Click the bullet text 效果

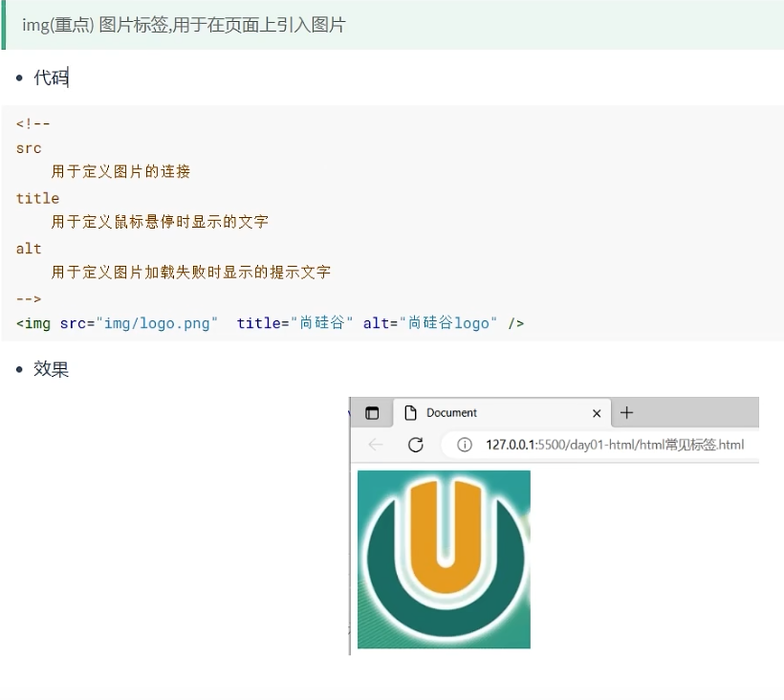[x=51, y=369]
